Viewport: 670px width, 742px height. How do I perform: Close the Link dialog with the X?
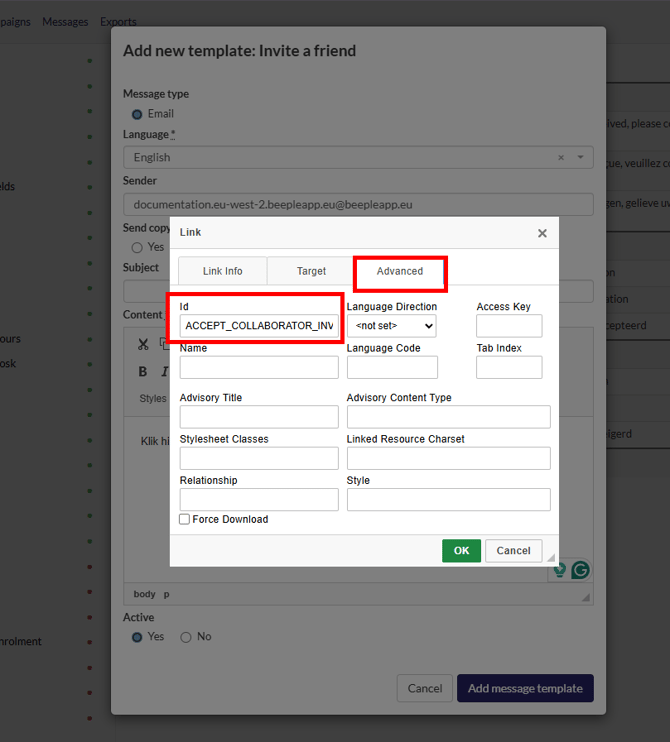point(542,233)
